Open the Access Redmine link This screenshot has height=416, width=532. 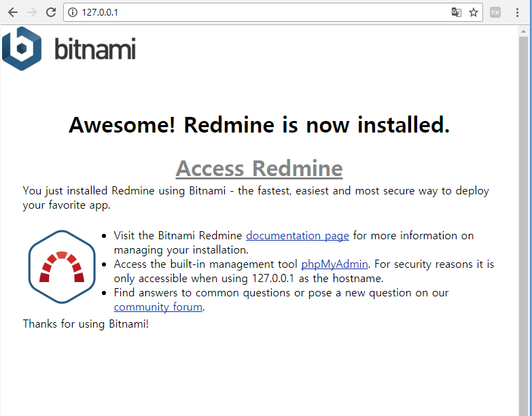coord(259,167)
